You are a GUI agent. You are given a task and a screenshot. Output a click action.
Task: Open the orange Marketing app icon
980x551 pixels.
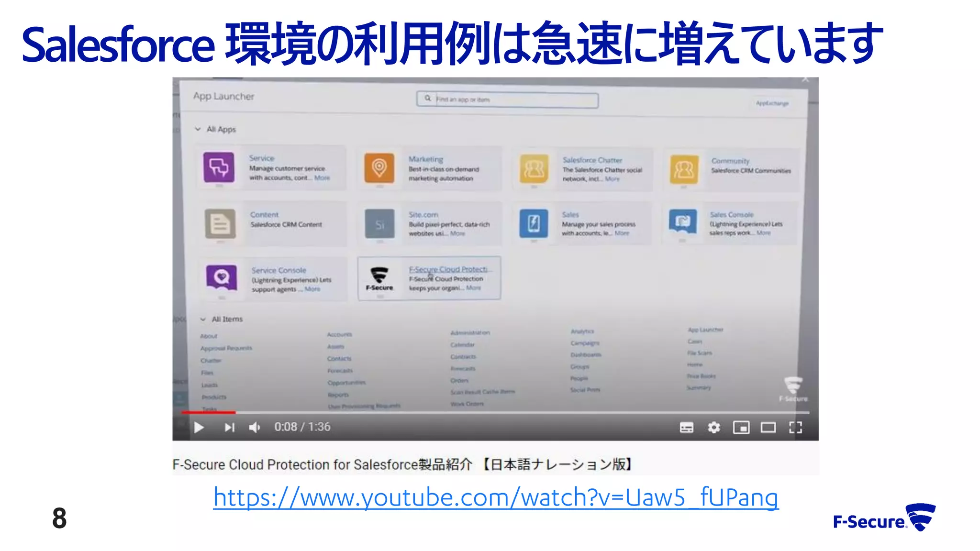pos(379,168)
